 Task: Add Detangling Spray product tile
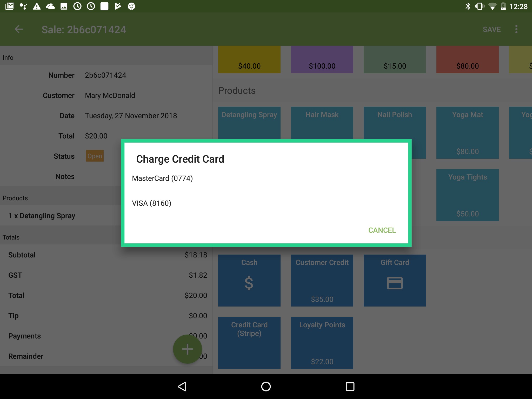[x=249, y=123]
